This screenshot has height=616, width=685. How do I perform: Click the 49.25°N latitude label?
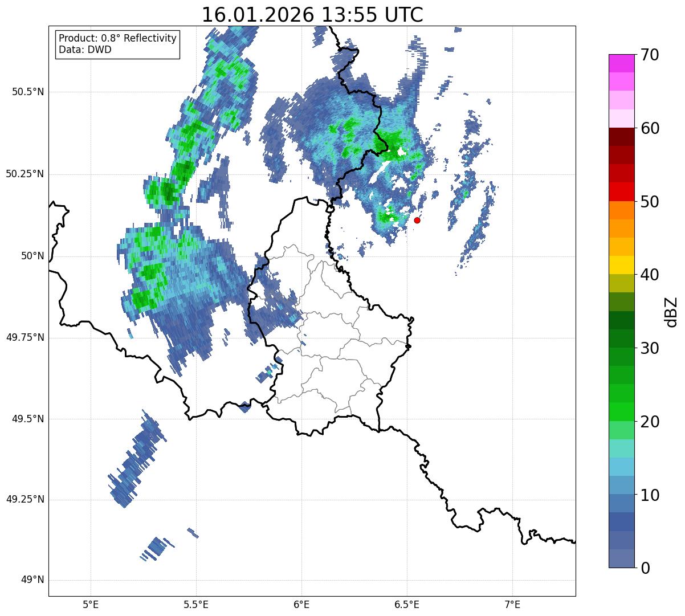tap(25, 500)
